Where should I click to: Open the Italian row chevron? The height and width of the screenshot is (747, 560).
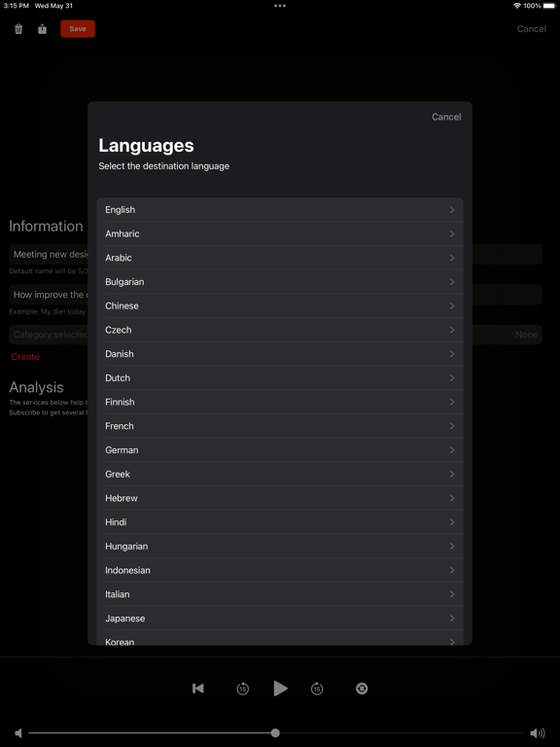(452, 594)
